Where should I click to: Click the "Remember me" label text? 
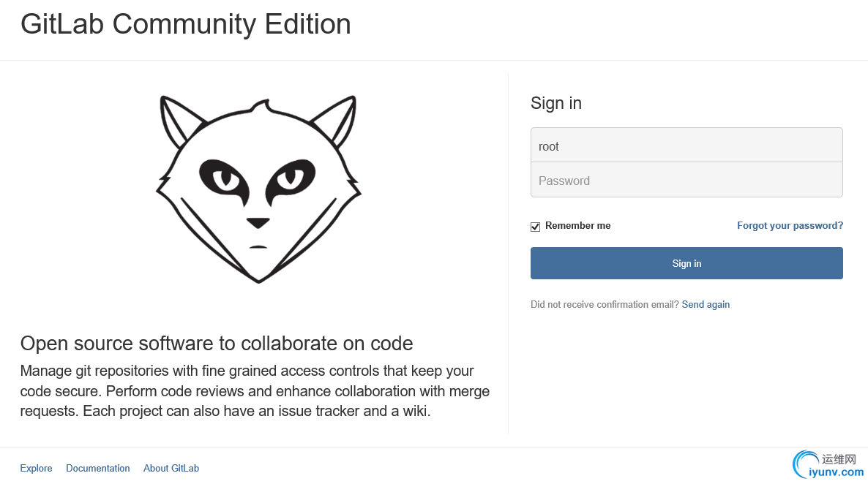[577, 226]
